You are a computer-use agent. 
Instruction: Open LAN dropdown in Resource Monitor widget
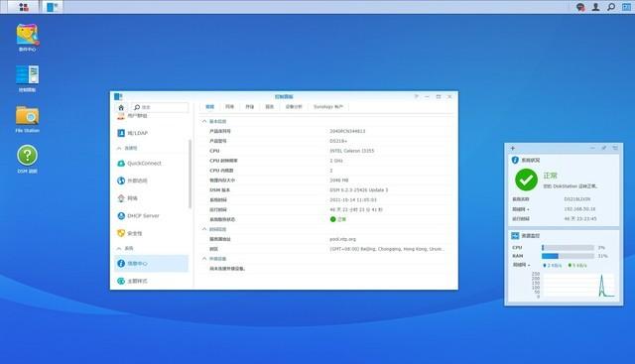tap(522, 265)
